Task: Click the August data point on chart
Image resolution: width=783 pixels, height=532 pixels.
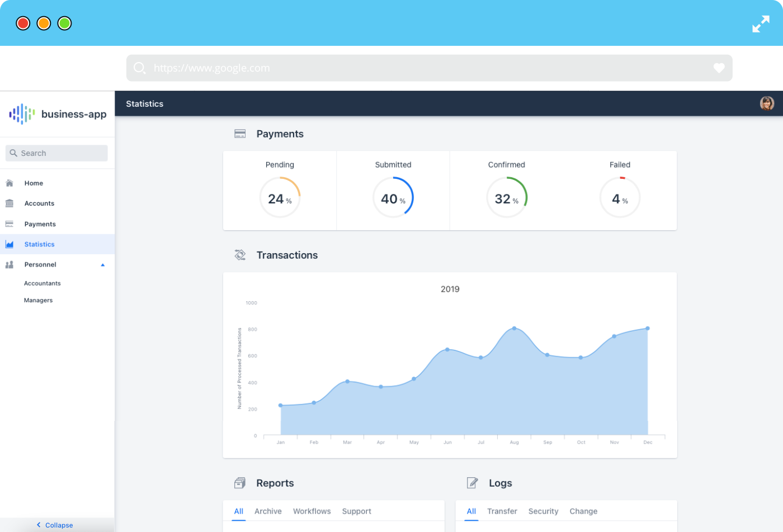Action: (514, 329)
